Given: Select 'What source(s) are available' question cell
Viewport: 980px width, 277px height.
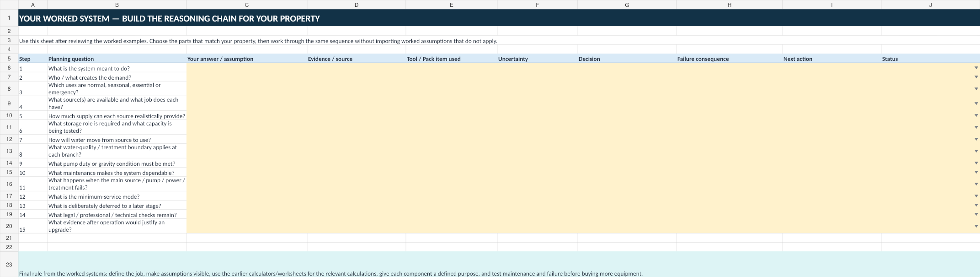Looking at the screenshot, I should click(117, 103).
